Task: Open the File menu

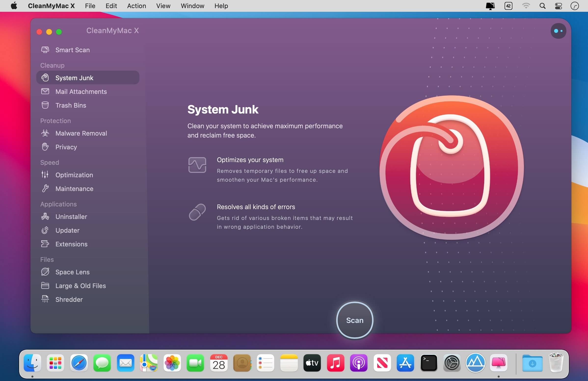Action: point(90,6)
